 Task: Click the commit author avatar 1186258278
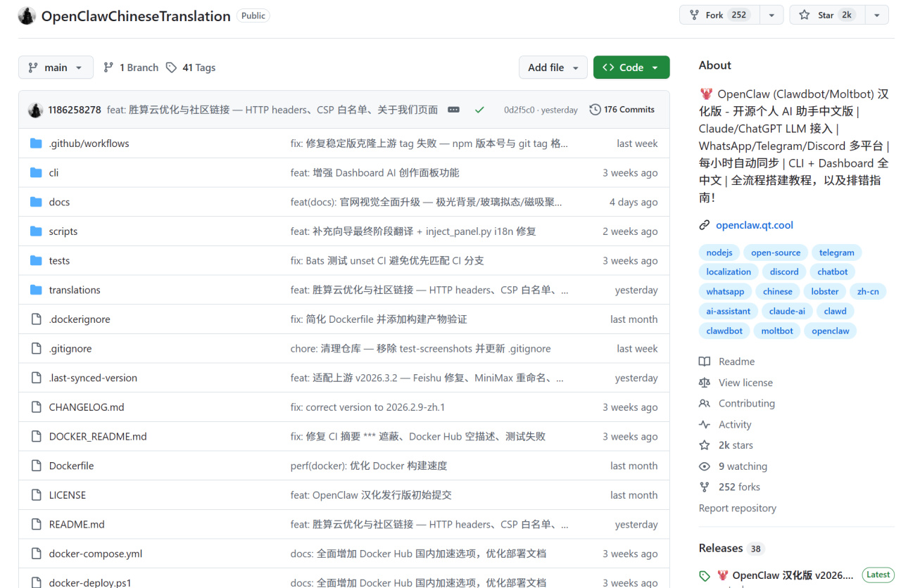[x=35, y=110]
